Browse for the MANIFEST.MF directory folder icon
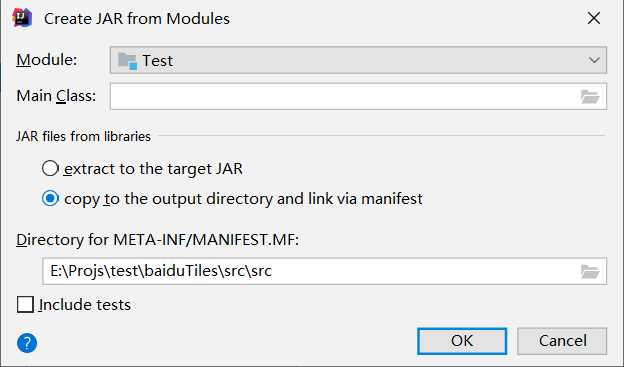Image resolution: width=624 pixels, height=367 pixels. tap(590, 271)
